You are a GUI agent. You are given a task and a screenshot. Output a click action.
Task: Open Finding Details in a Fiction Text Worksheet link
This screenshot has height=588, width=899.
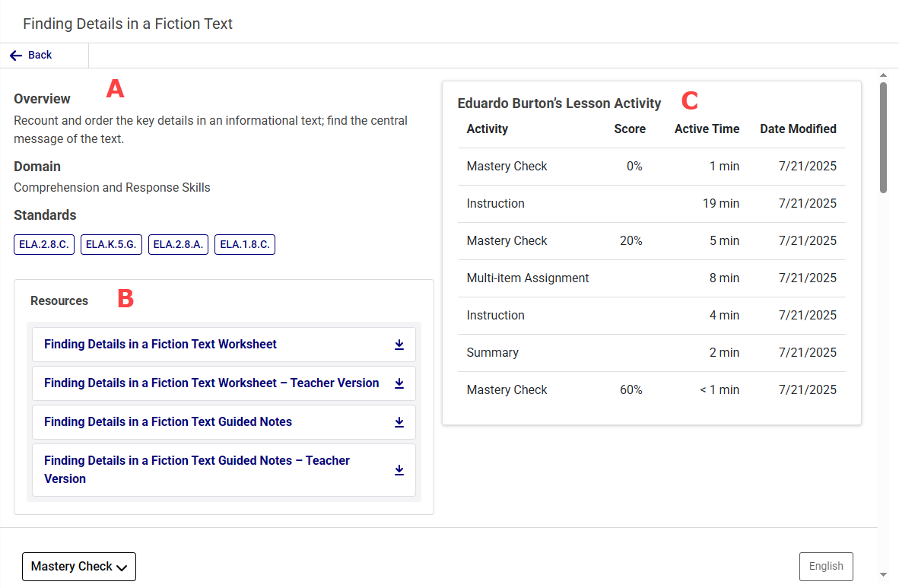[x=160, y=345]
